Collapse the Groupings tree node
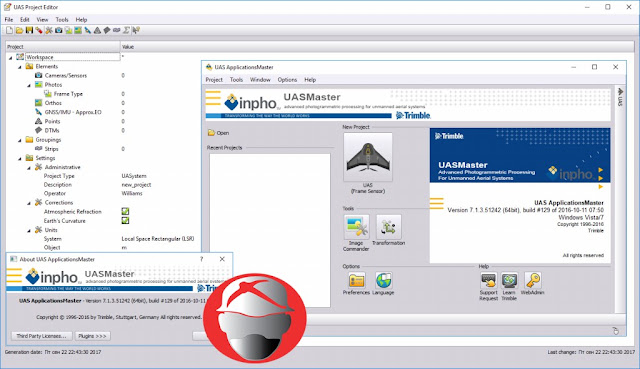The height and width of the screenshot is (369, 640). tap(20, 140)
